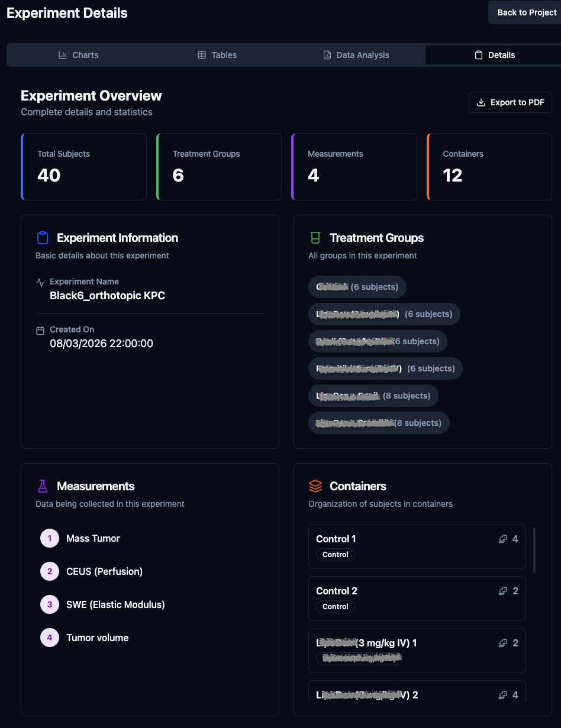
Task: Click the subject count icon on Control 2
Action: tap(504, 591)
